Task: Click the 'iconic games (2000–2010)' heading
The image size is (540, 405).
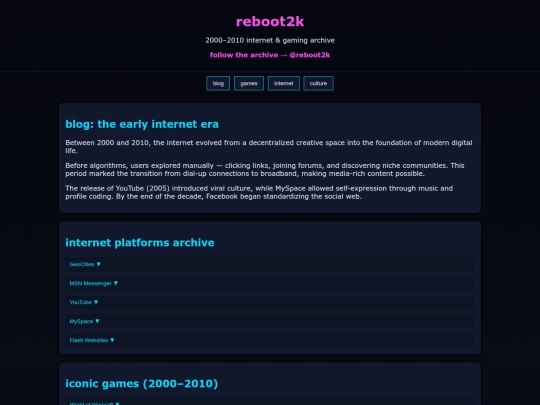Action: [x=142, y=383]
